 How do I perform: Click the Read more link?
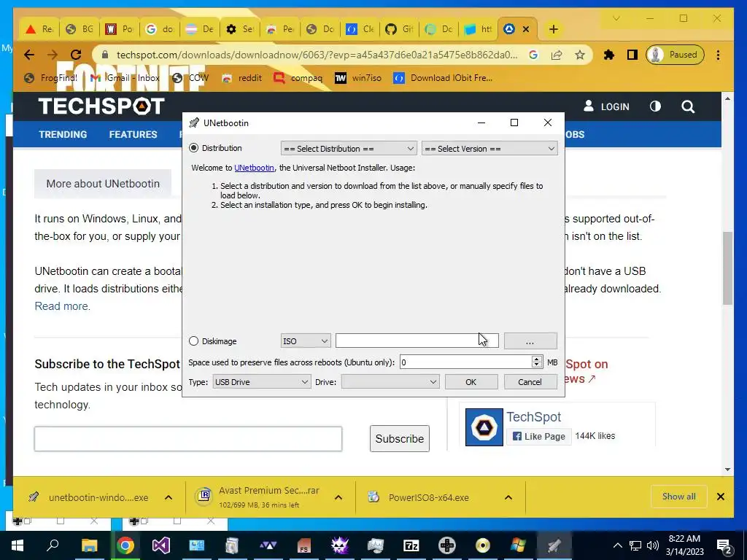[x=63, y=306]
